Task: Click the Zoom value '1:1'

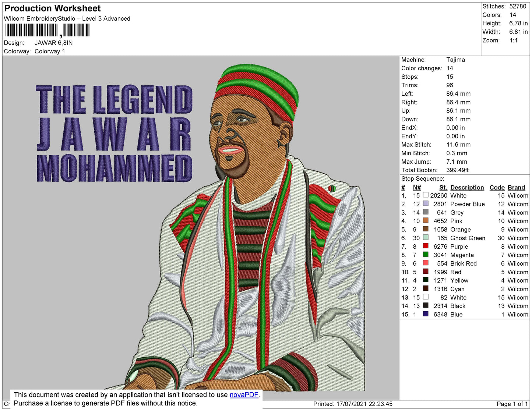Action: pos(514,40)
